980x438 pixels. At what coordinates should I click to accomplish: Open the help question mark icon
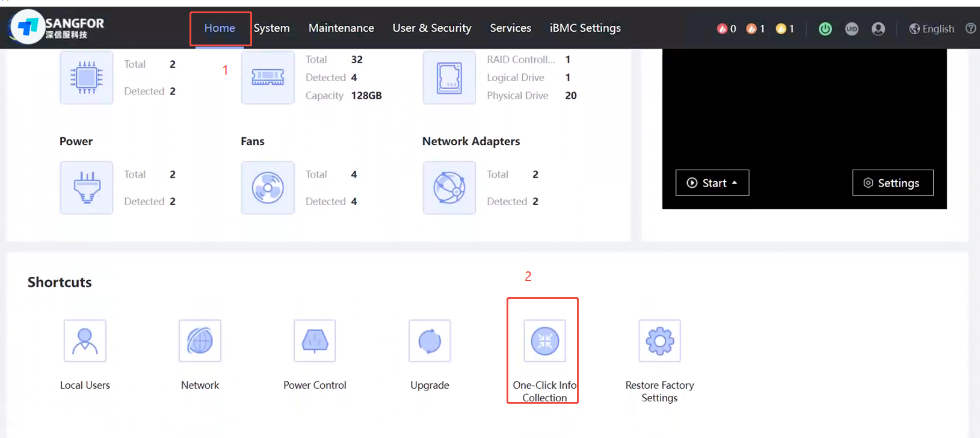(970, 28)
